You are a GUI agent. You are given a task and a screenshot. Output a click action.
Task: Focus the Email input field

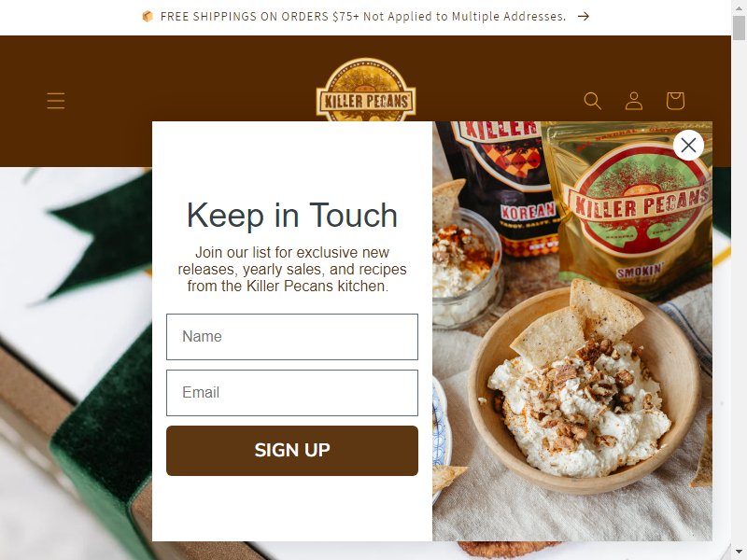coord(292,393)
